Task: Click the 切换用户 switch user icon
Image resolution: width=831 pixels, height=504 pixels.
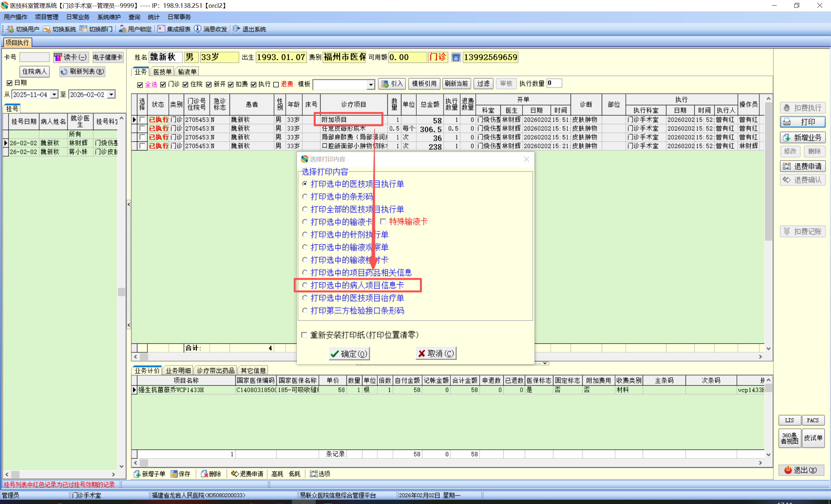Action: click(x=10, y=29)
